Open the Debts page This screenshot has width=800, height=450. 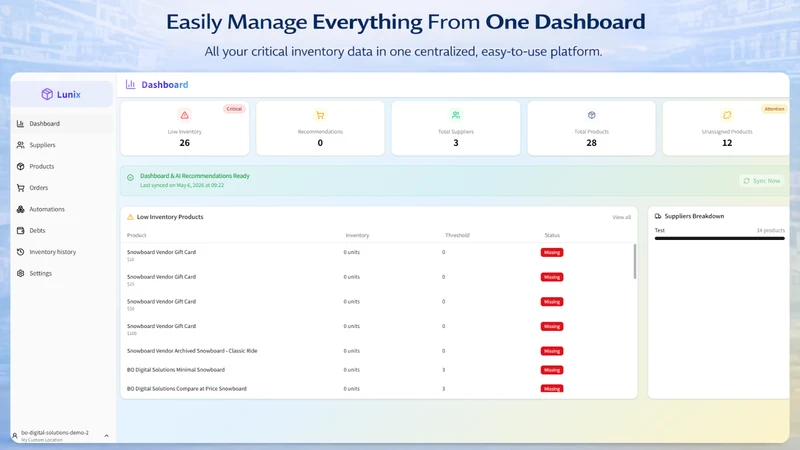coord(62,231)
